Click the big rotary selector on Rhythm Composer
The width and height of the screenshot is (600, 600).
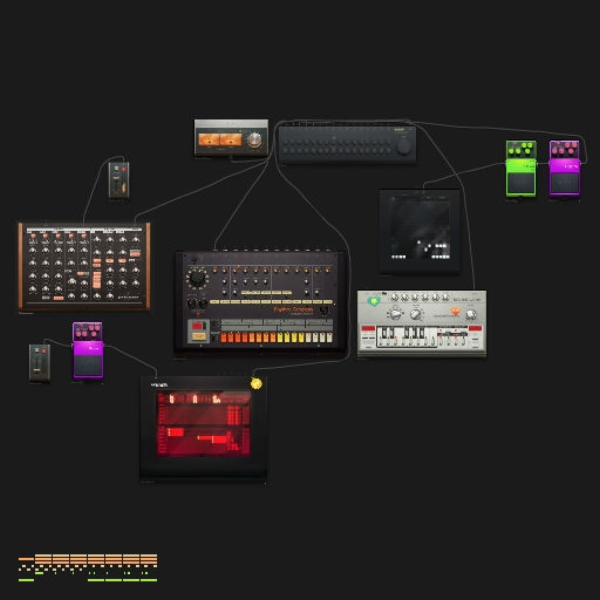click(x=197, y=278)
